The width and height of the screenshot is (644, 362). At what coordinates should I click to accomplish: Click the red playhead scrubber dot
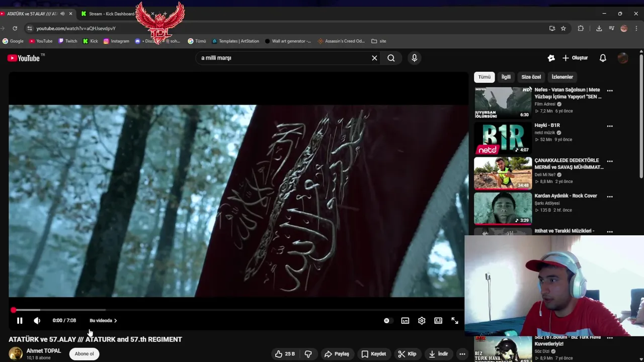pos(13,310)
